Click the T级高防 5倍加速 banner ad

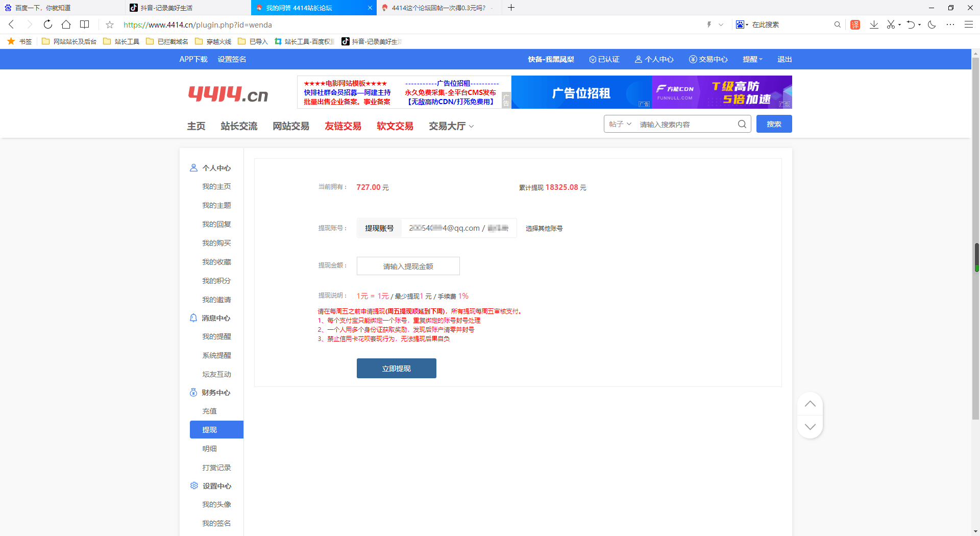point(722,92)
